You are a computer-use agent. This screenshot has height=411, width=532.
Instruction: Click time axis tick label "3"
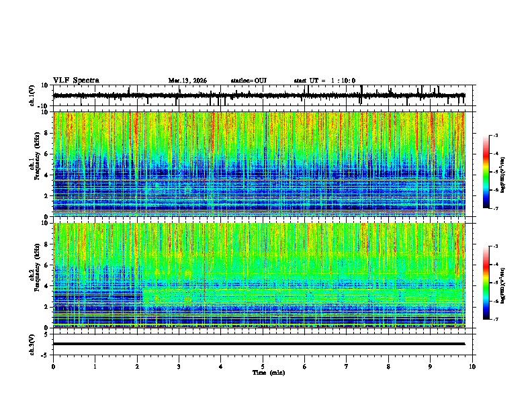point(179,367)
